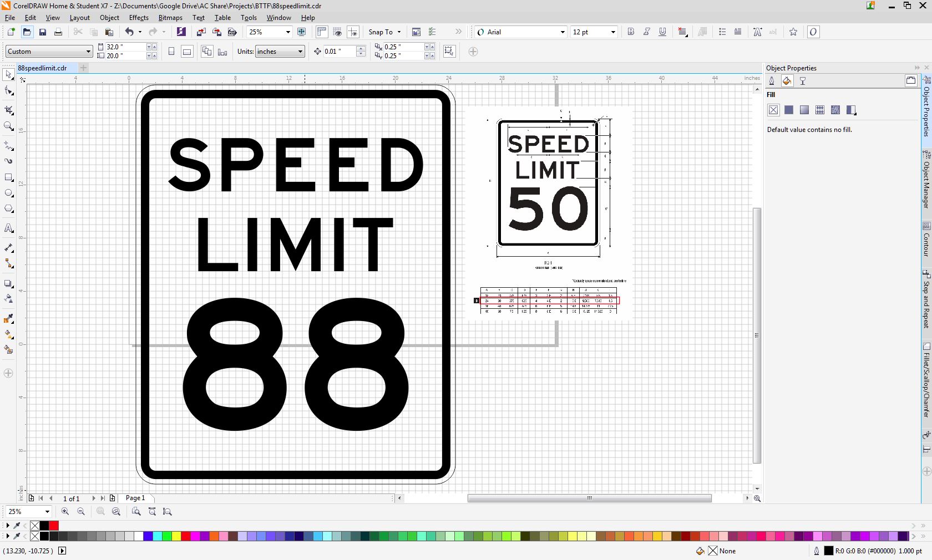Click the Zoom Out magnifier icon

click(81, 512)
